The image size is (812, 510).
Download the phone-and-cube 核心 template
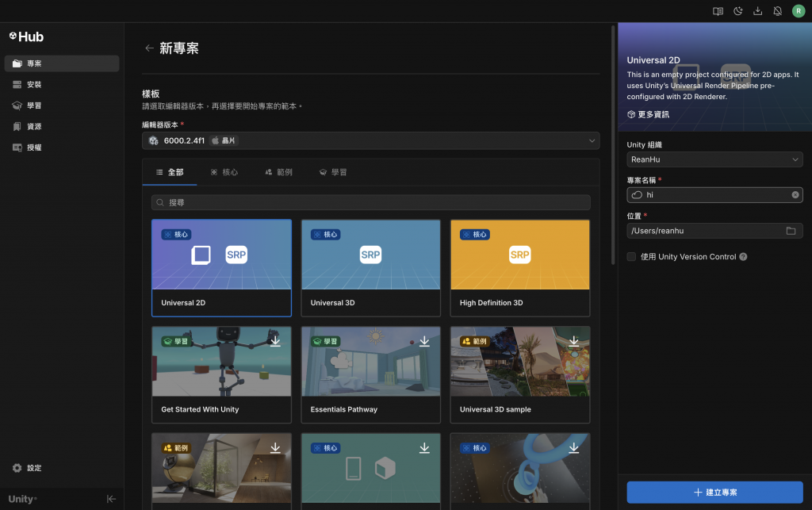tap(425, 448)
